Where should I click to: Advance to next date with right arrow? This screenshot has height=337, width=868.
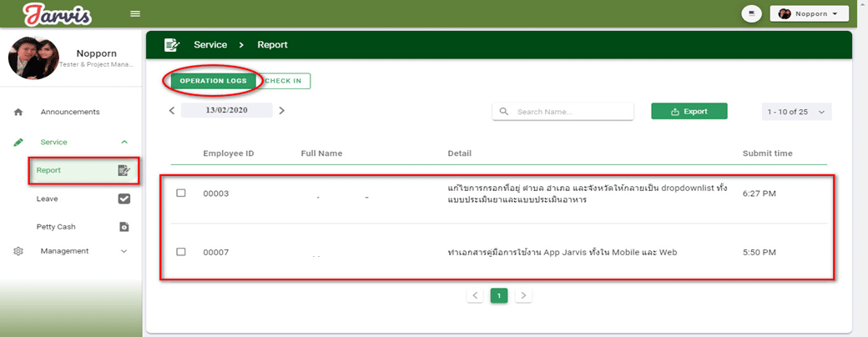coord(281,110)
